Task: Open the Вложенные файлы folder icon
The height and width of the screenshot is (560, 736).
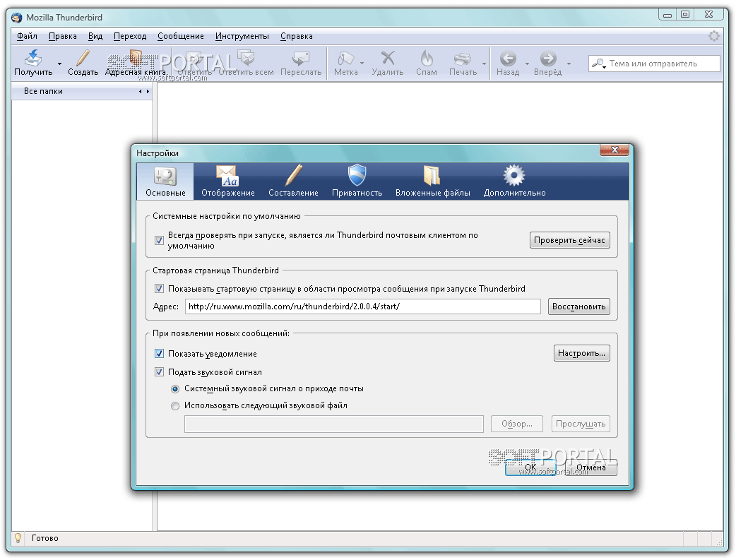Action: click(x=431, y=176)
